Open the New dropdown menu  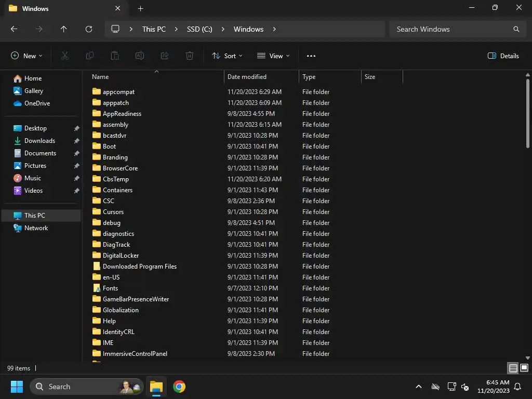[26, 56]
